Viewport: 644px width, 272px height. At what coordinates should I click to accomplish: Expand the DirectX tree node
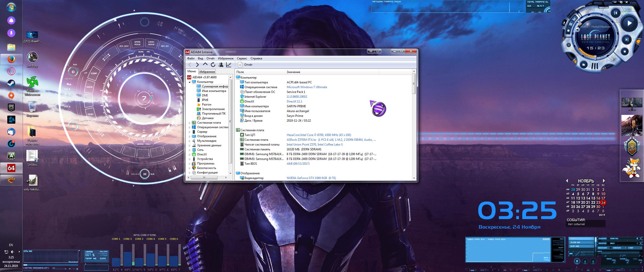[x=190, y=155]
